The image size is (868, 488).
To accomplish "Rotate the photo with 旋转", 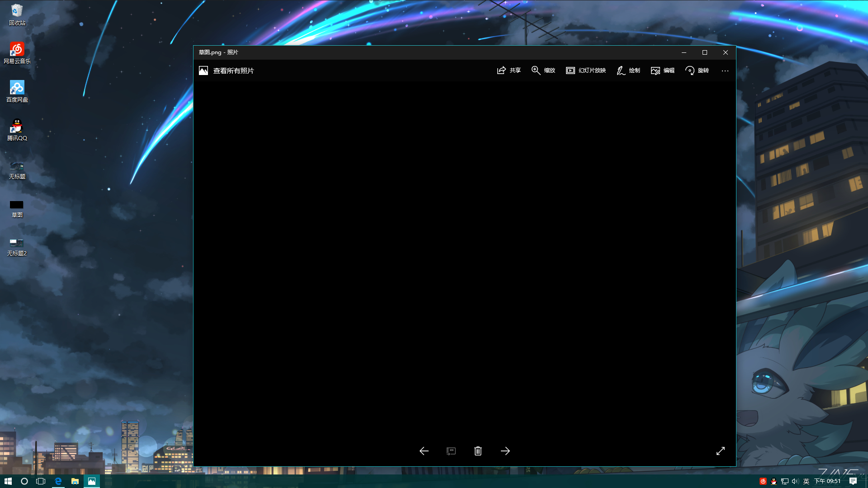I will coord(697,70).
